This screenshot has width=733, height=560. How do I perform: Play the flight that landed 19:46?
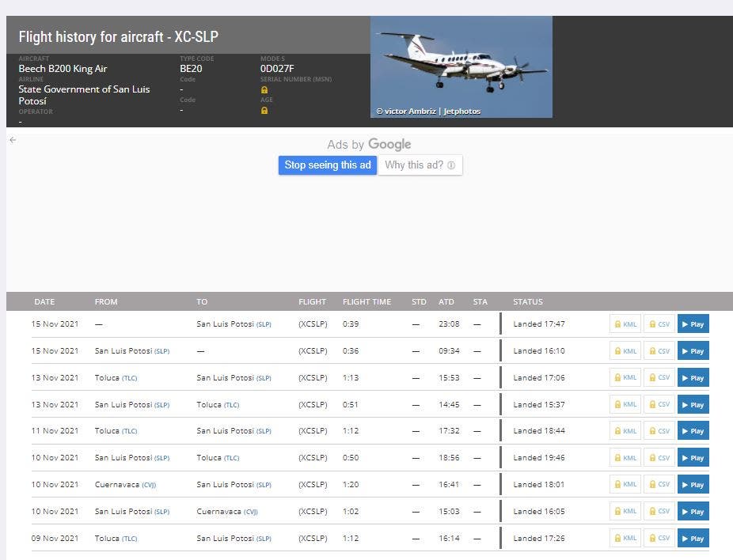693,458
